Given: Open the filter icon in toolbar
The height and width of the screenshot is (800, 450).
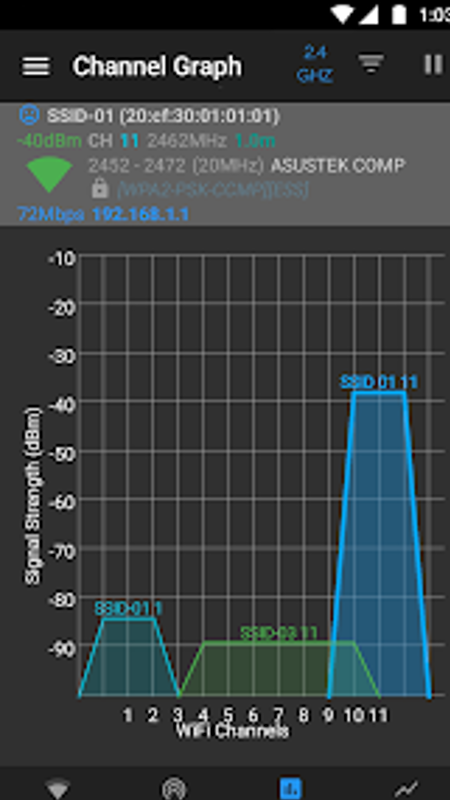Looking at the screenshot, I should click(371, 64).
